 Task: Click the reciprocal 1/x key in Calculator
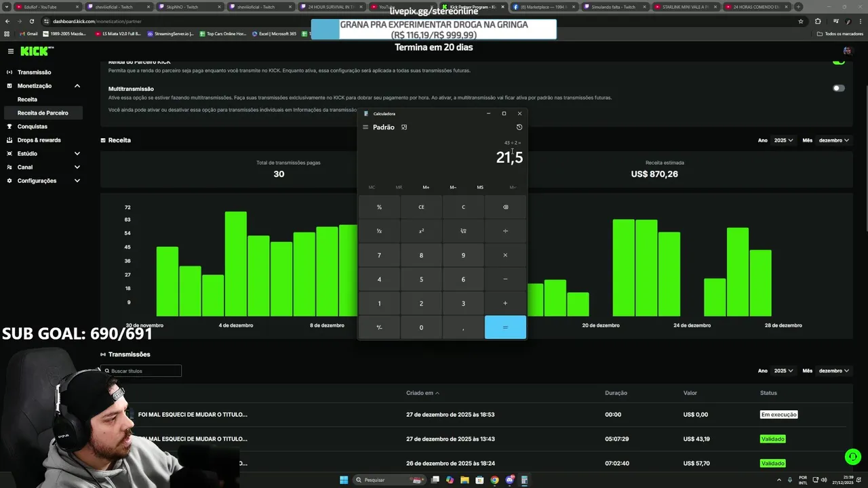click(x=379, y=231)
